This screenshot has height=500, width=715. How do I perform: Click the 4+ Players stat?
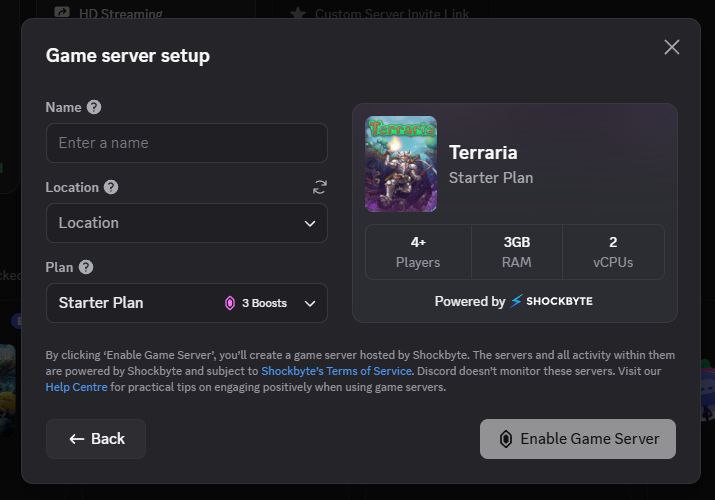418,252
